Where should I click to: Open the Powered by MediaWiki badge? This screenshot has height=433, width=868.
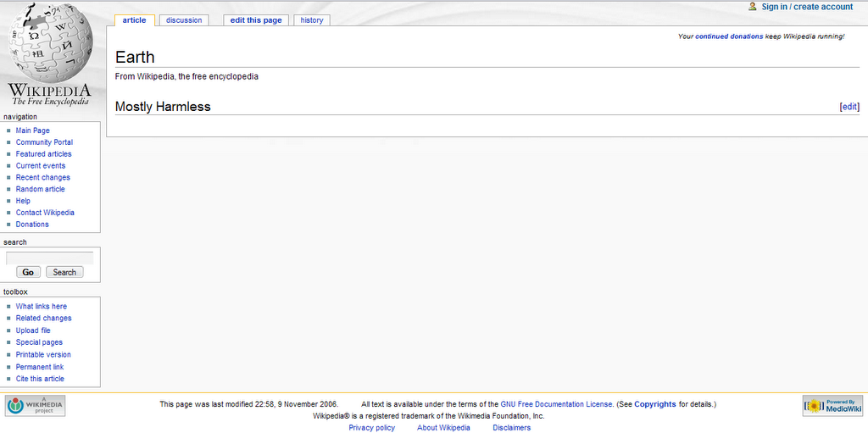tap(832, 406)
